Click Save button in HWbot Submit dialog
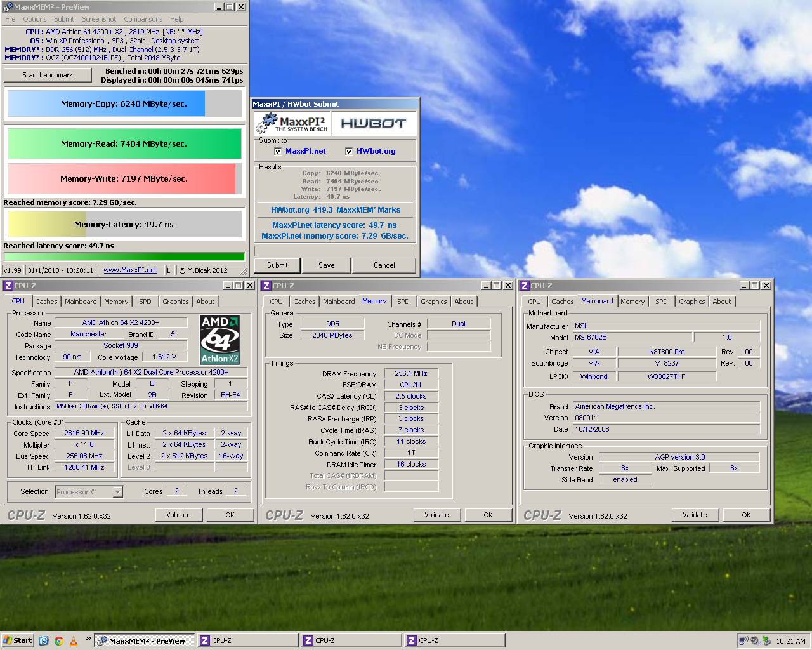This screenshot has width=812, height=650. pos(327,265)
